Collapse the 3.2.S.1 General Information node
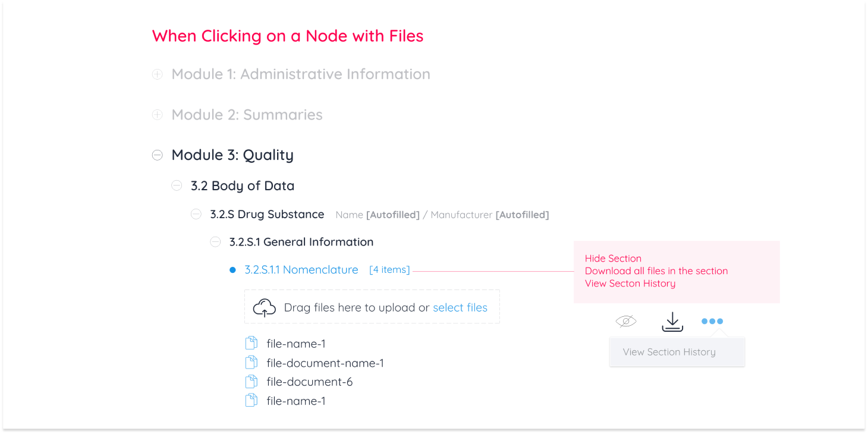The image size is (868, 434). [215, 241]
